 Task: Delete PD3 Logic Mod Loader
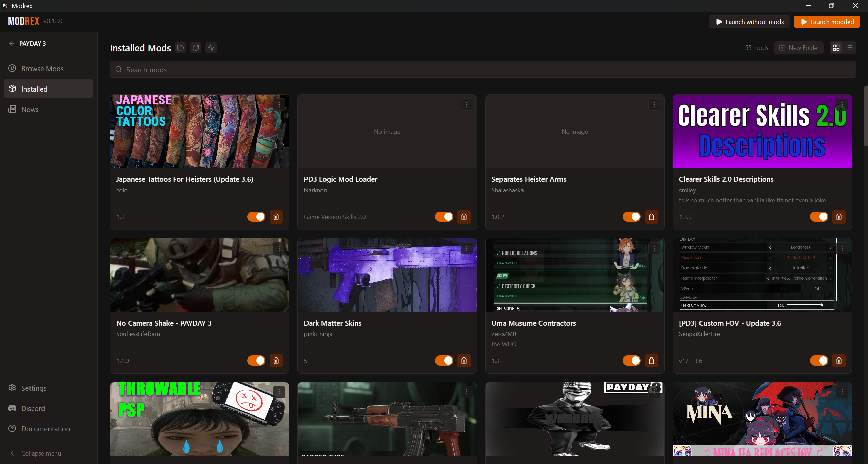(464, 217)
